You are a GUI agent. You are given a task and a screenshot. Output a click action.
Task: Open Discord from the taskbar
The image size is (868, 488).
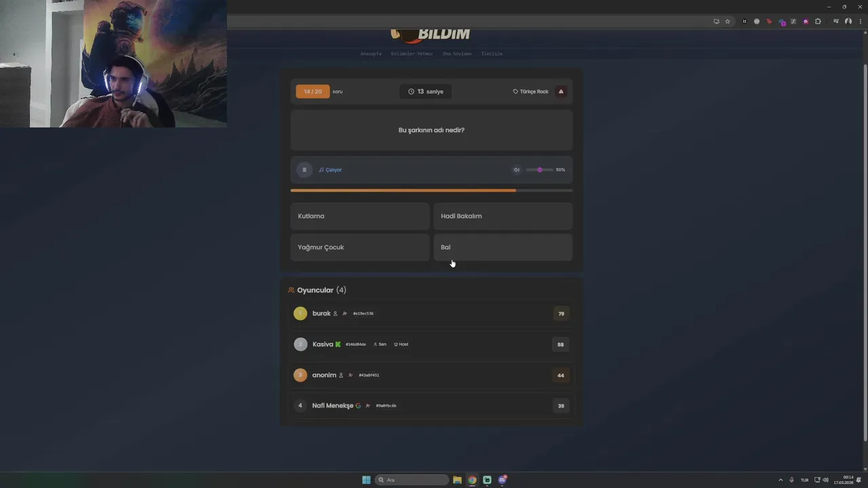[x=502, y=480]
